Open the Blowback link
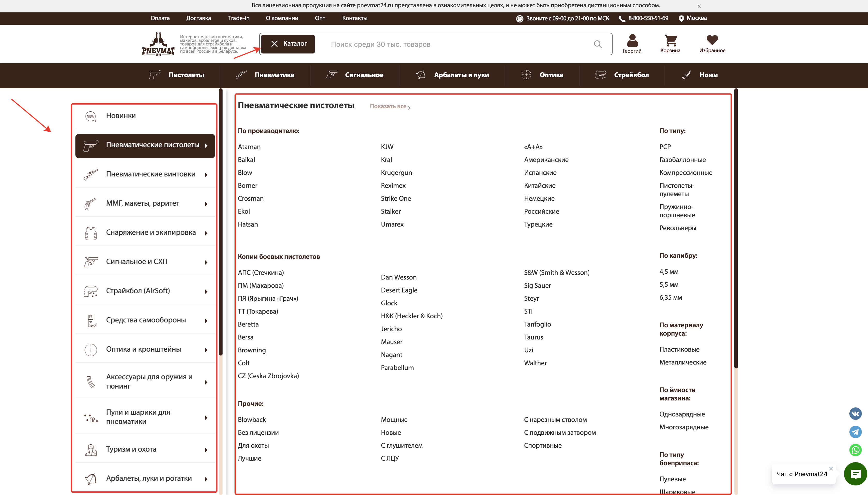Image resolution: width=868 pixels, height=495 pixels. [x=252, y=420]
